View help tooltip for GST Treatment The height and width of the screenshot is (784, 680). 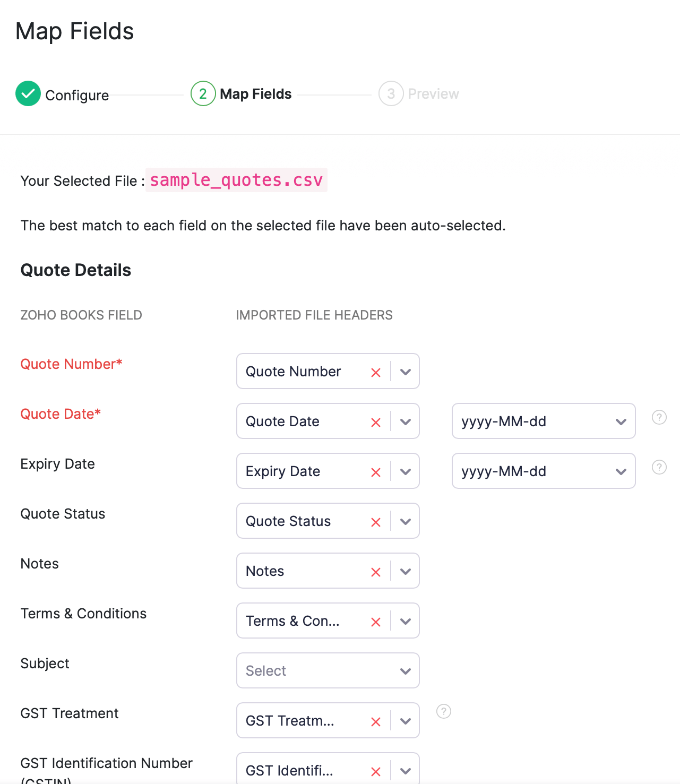pos(444,711)
